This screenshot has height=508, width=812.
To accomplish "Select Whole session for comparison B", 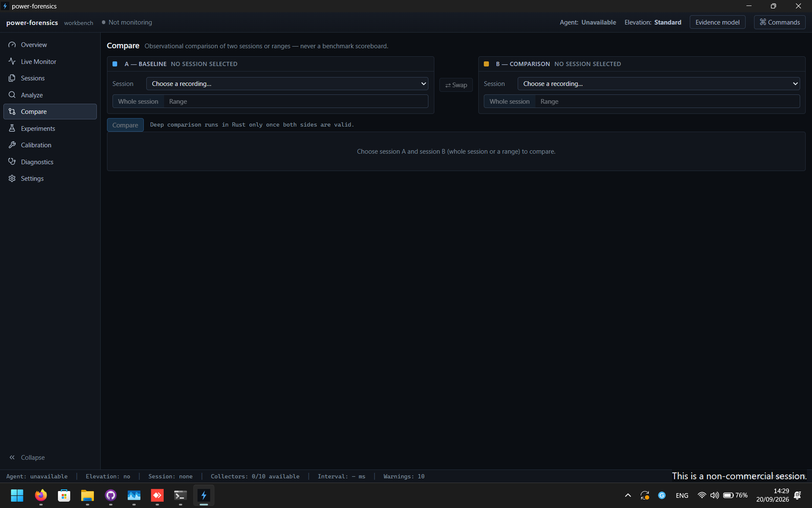I will pos(509,101).
